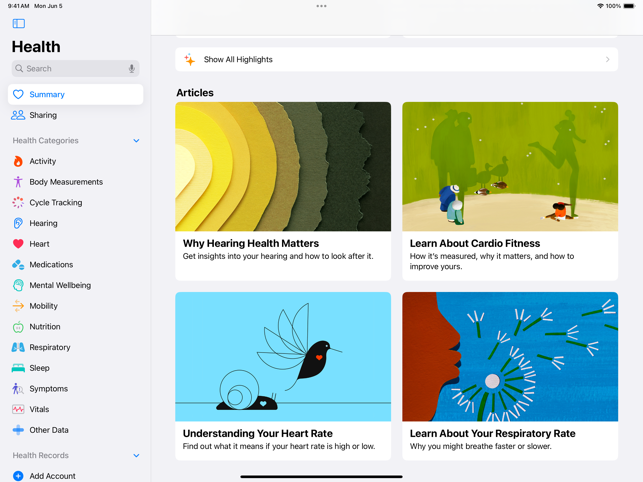The image size is (643, 482).
Task: Expand Show All Highlights chevron
Action: coord(607,60)
